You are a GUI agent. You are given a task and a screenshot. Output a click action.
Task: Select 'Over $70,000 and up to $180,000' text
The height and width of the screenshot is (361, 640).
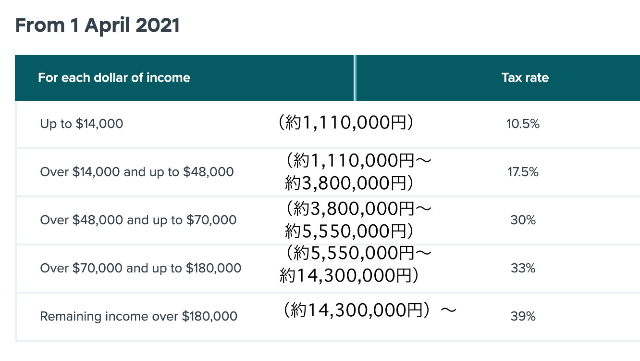click(x=140, y=268)
